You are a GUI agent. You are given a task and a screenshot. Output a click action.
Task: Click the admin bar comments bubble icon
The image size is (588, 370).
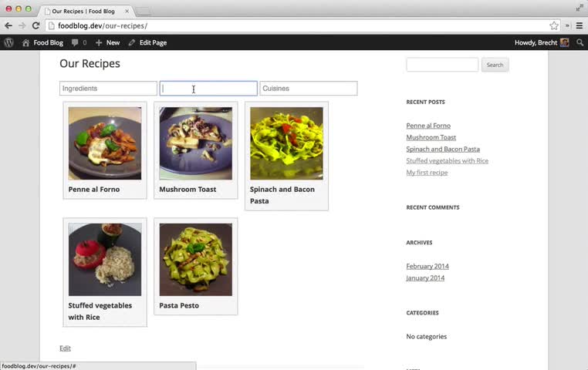point(75,42)
